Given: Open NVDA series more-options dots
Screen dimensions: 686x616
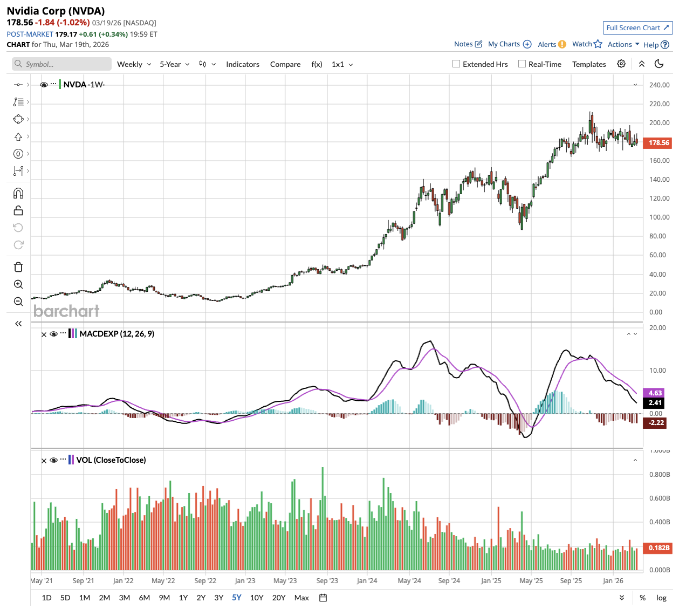Looking at the screenshot, I should (x=53, y=84).
